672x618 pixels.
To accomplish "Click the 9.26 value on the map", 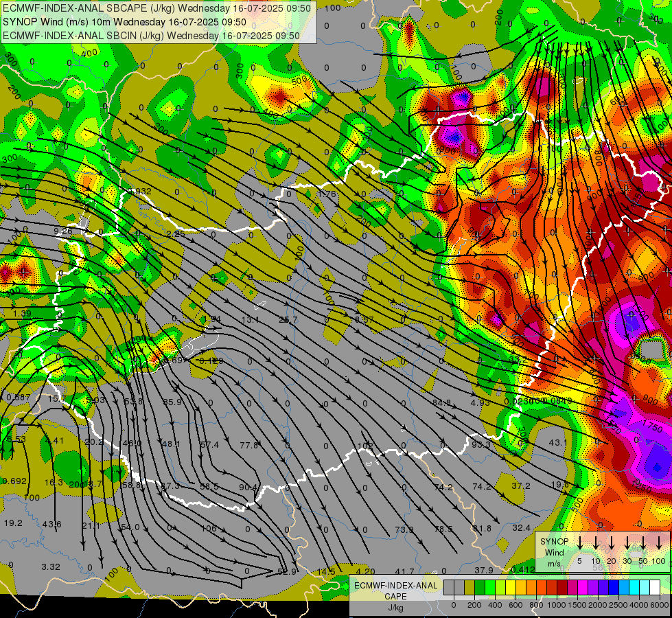I will point(63,231).
